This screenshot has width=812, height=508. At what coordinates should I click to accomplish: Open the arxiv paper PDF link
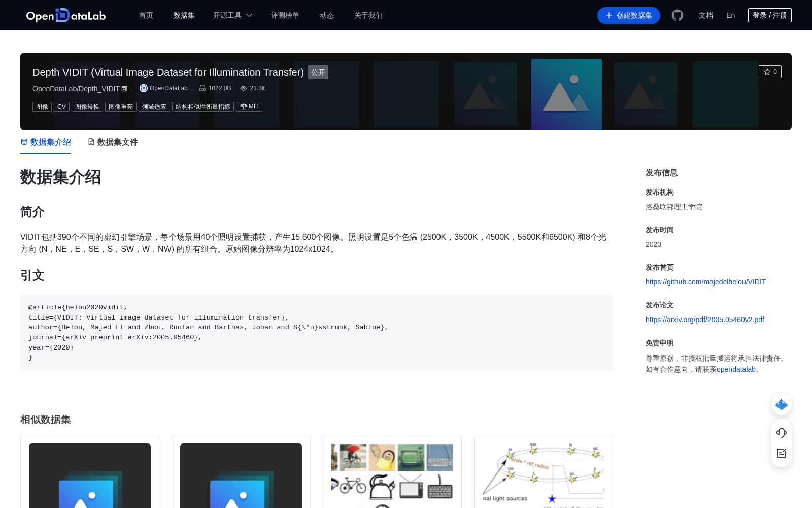pyautogui.click(x=705, y=320)
